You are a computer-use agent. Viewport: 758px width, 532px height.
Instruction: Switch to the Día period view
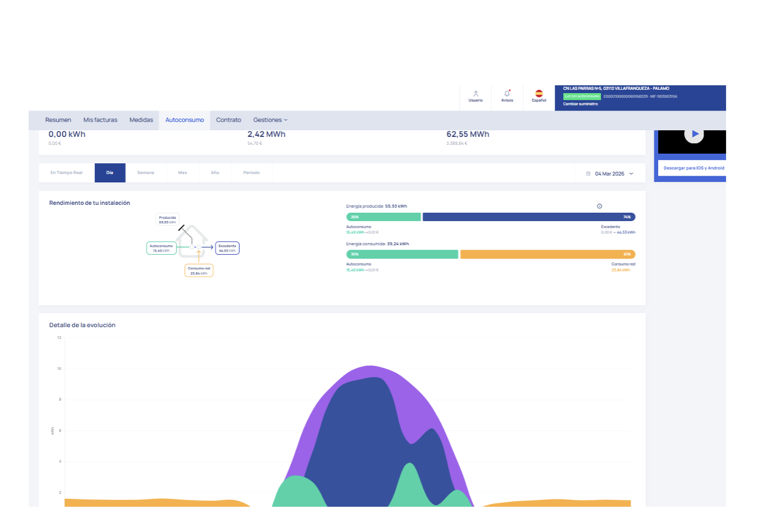pos(109,173)
